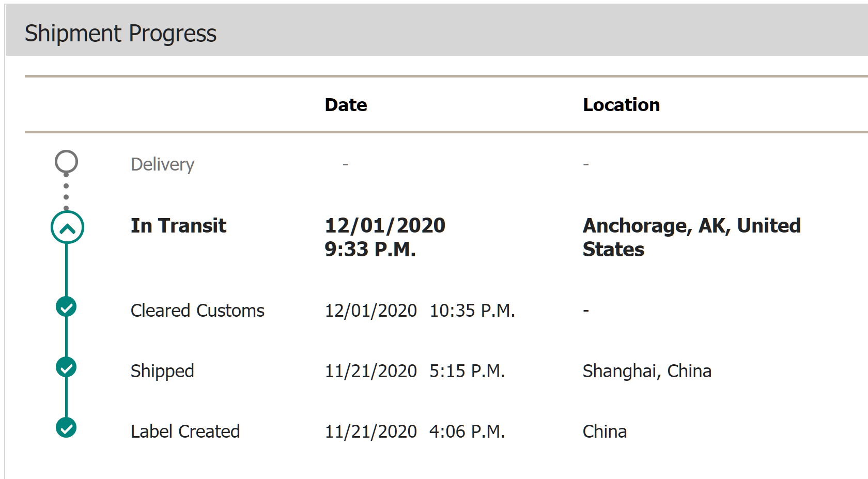Click the dotted progress line below Delivery
The width and height of the screenshot is (868, 479).
pyautogui.click(x=66, y=192)
